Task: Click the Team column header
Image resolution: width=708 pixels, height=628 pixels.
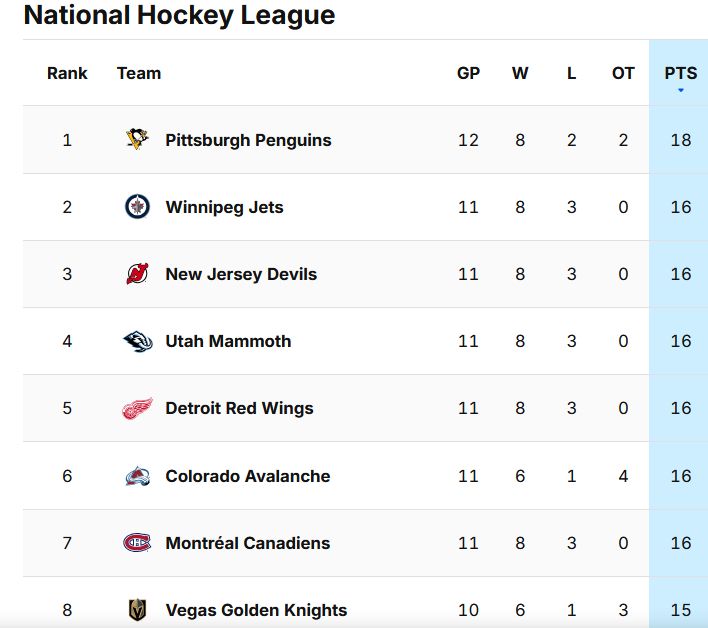Action: [139, 73]
